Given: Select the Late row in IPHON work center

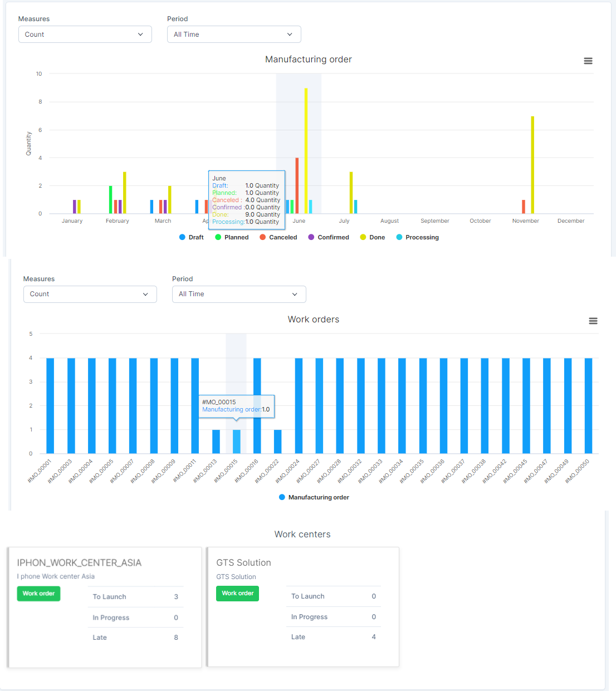Looking at the screenshot, I should point(135,638).
